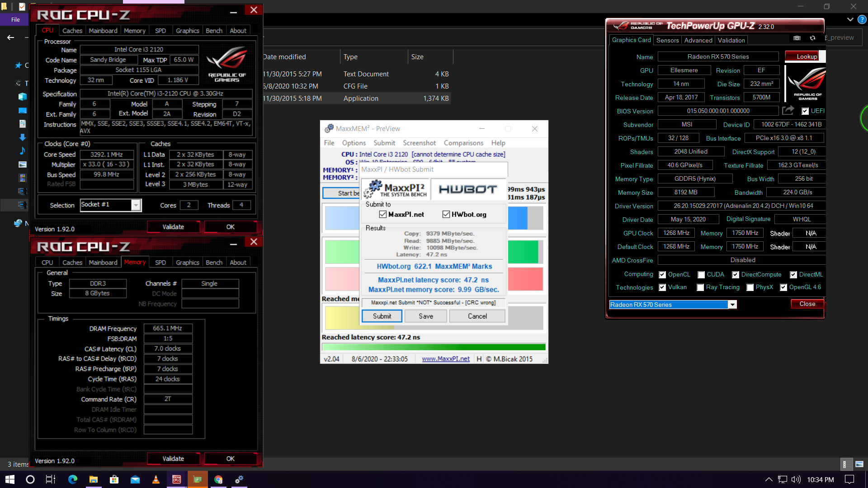Image resolution: width=868 pixels, height=488 pixels.
Task: Open the Advanced tab in GPU-Z
Action: 698,40
